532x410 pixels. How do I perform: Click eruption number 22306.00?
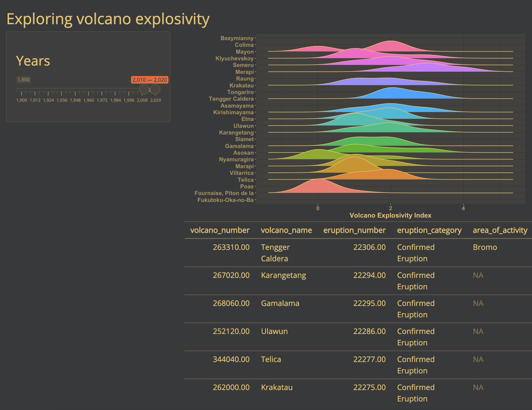[x=369, y=247]
